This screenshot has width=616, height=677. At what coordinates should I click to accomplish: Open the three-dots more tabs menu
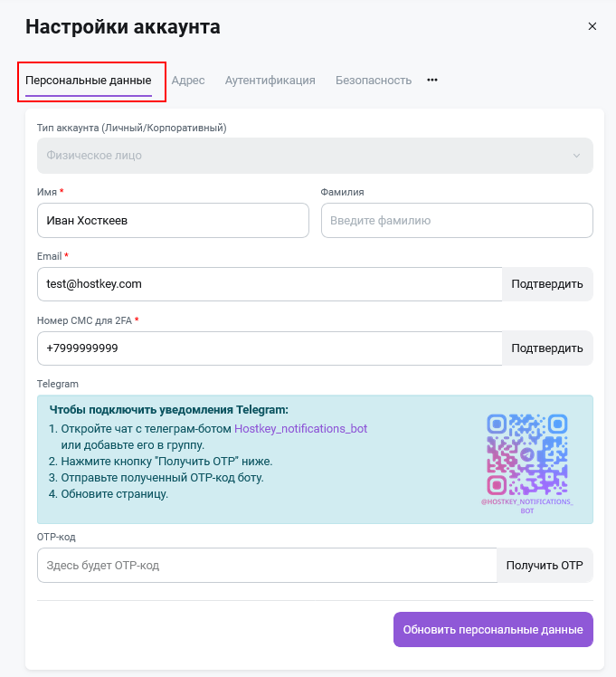tap(432, 80)
